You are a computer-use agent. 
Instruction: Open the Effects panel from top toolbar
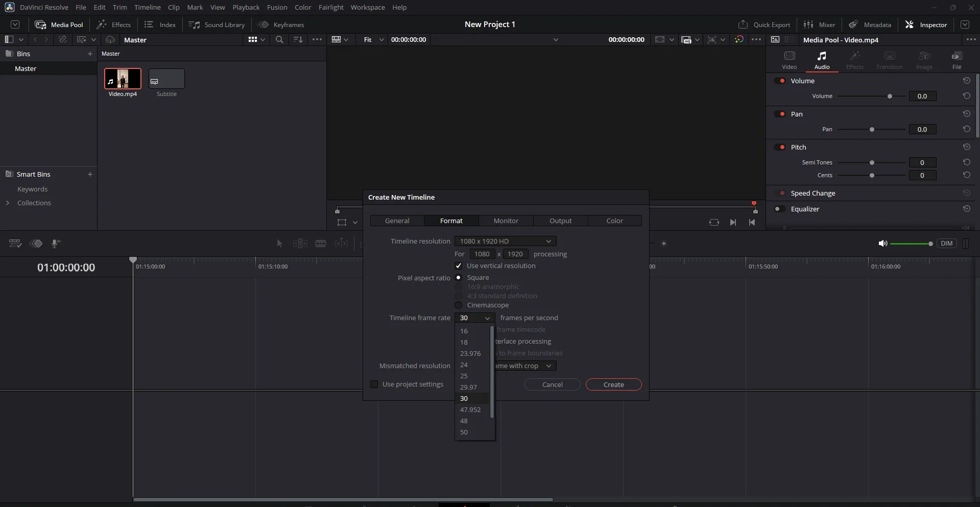113,25
